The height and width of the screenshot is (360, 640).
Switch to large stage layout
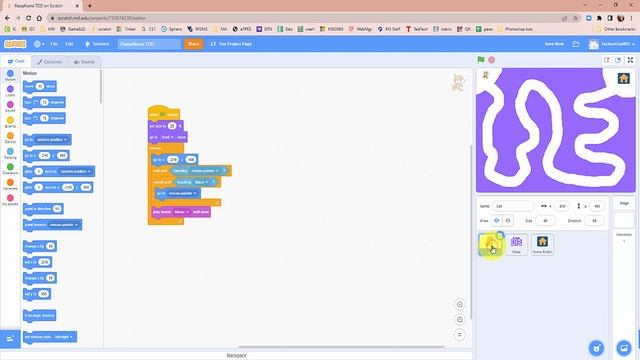point(618,60)
